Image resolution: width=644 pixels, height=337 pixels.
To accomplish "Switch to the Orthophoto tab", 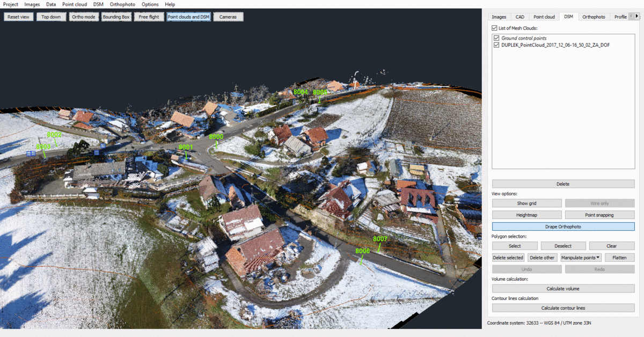I will pos(594,17).
